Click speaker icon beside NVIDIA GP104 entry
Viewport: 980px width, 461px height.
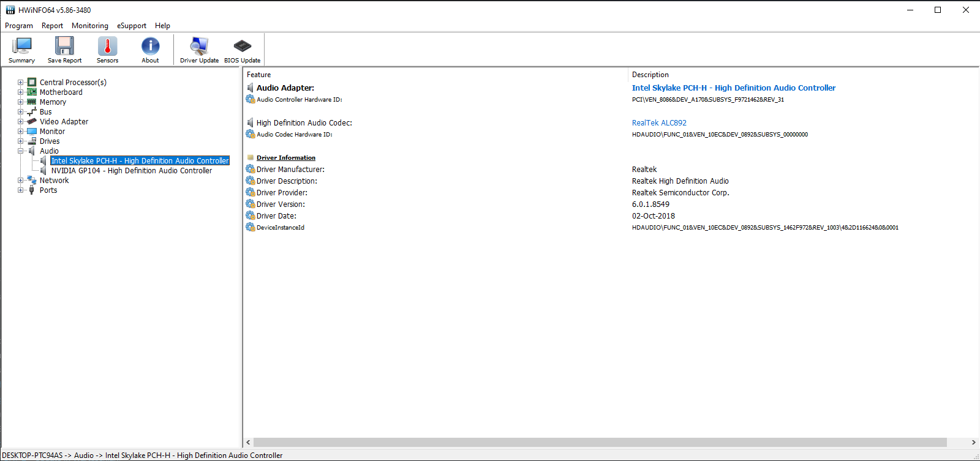pyautogui.click(x=43, y=170)
